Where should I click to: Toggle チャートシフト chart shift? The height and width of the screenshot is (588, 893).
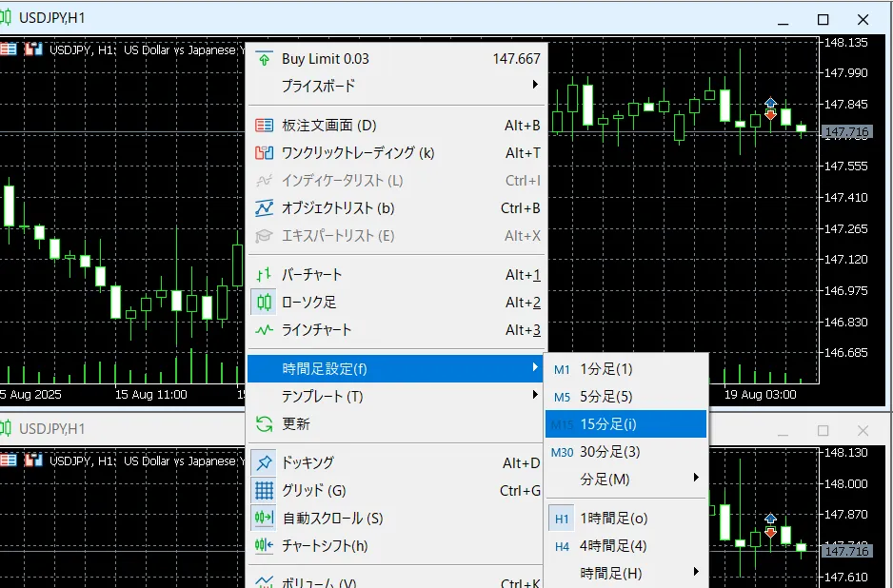[264, 546]
